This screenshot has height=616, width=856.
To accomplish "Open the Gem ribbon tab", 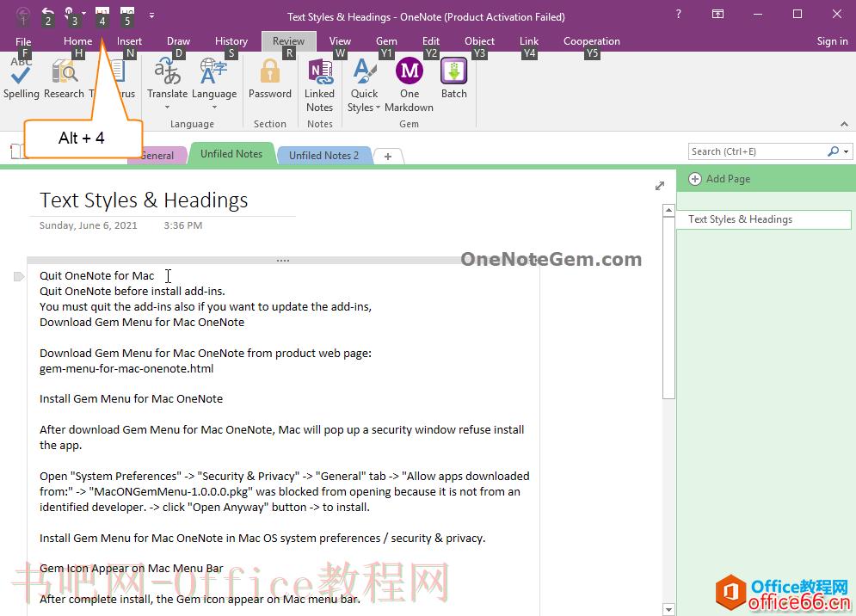I will [x=386, y=41].
